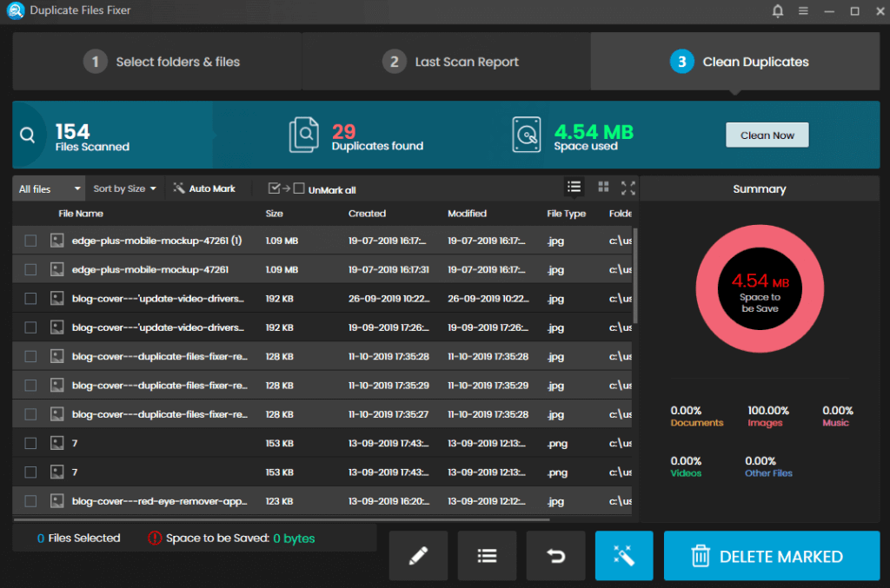Click the UnMark all option
Viewport: 890px width, 588px height.
(x=326, y=189)
